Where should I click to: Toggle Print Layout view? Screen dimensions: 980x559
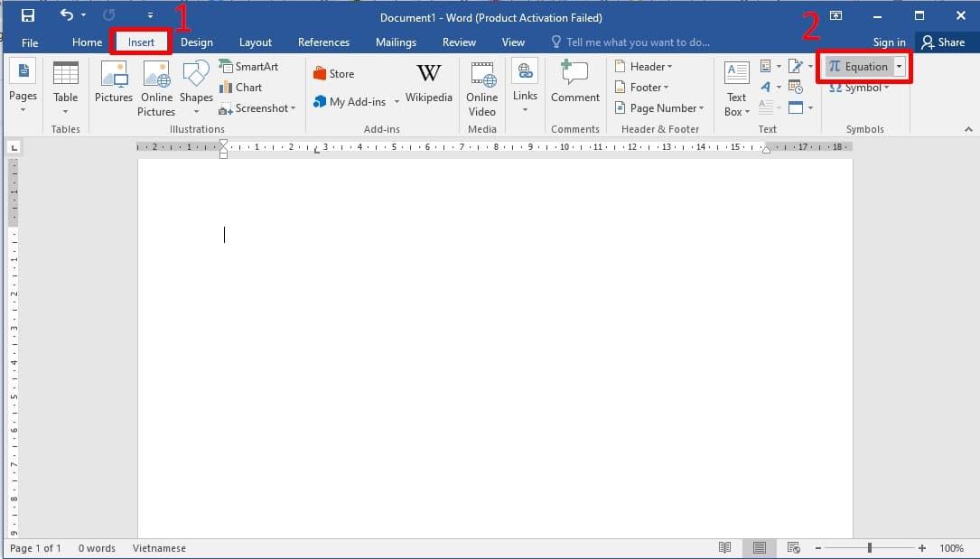[x=759, y=548]
